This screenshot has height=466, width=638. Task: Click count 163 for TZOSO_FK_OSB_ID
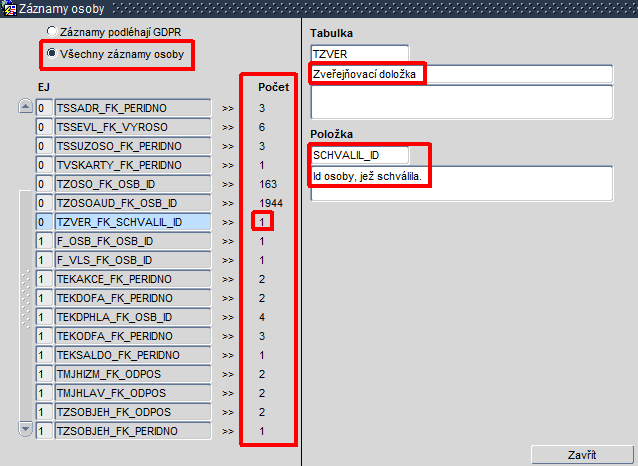(268, 184)
